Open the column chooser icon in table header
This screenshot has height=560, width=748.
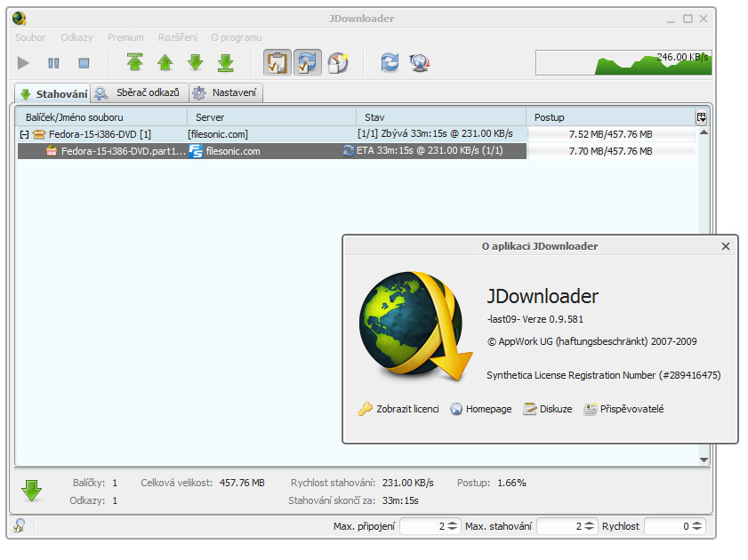(701, 117)
